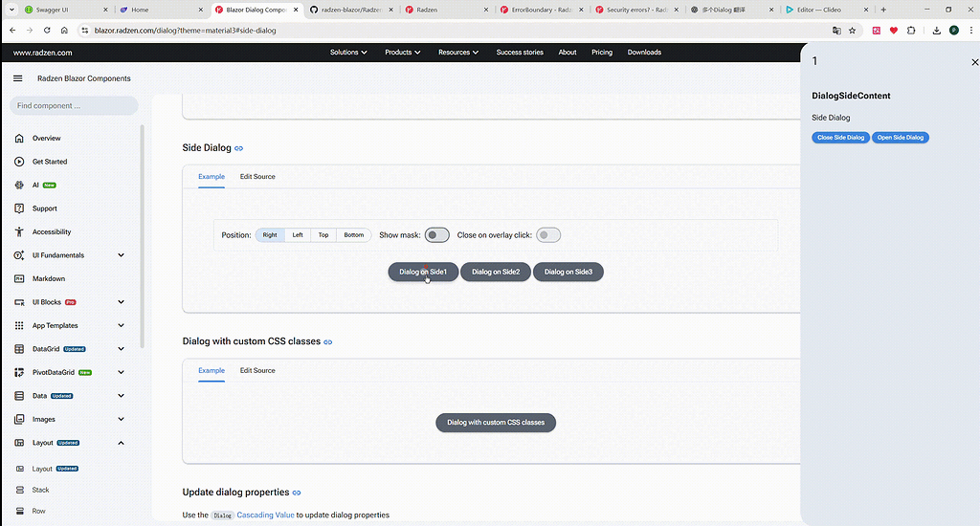Open the hamburger sidebar menu icon
The width and height of the screenshot is (980, 526).
click(17, 78)
